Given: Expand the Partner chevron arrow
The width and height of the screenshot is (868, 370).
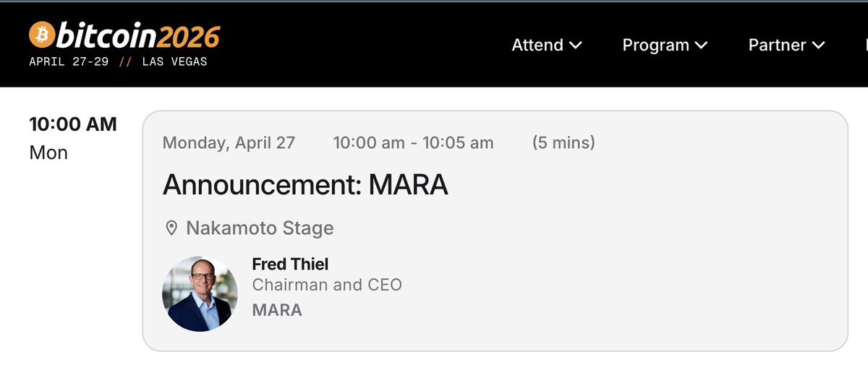Looking at the screenshot, I should click(818, 45).
